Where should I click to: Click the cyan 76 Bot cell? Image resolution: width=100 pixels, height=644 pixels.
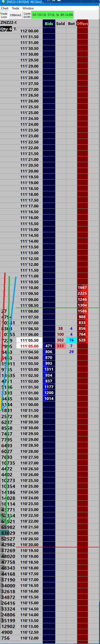[71, 340]
